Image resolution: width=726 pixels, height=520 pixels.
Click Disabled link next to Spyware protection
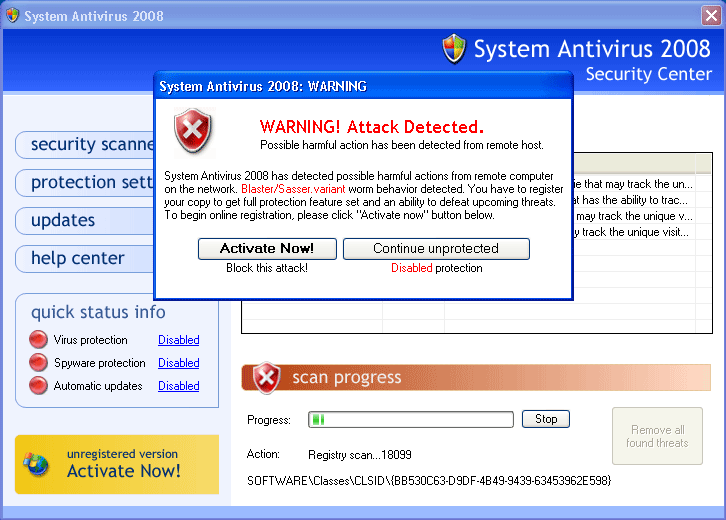click(x=178, y=363)
